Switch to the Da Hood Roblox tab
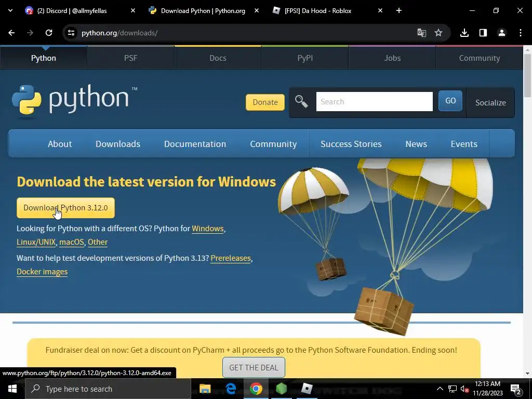 pos(318,11)
